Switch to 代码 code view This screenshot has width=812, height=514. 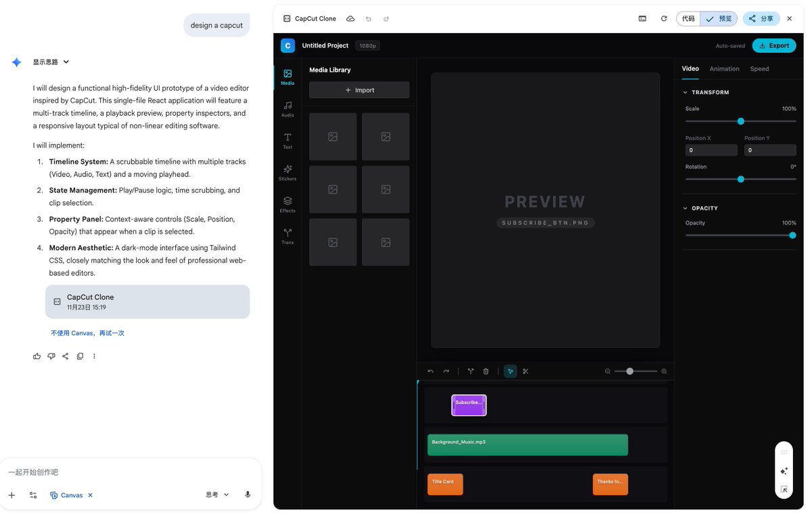688,19
